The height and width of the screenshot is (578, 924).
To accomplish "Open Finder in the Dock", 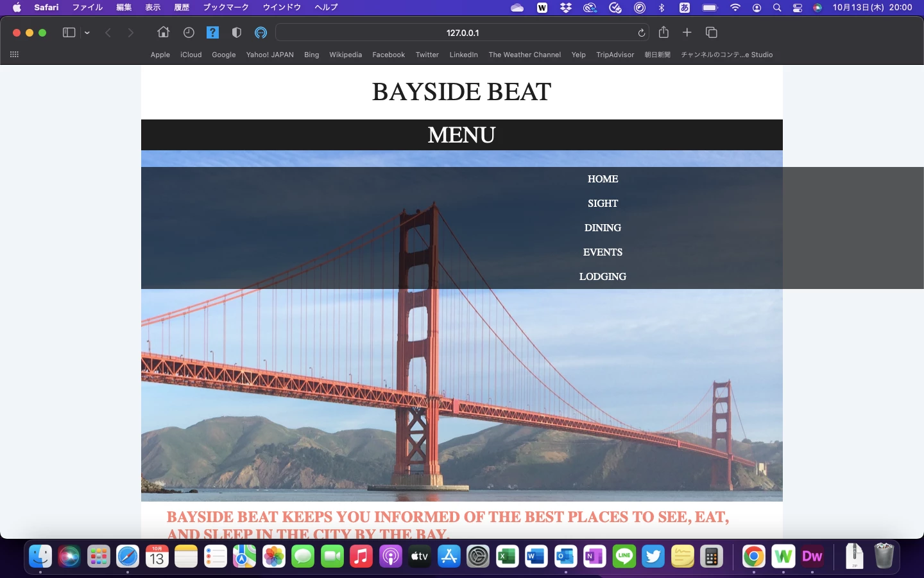I will tap(40, 557).
